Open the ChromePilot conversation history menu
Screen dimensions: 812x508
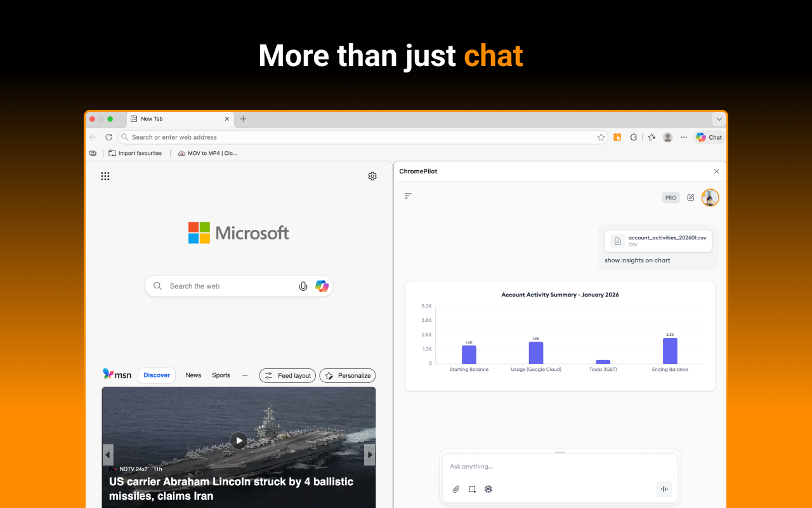(408, 196)
